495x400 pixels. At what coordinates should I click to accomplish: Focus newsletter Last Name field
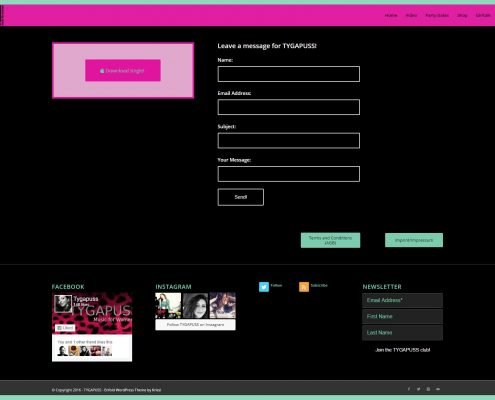coord(403,333)
